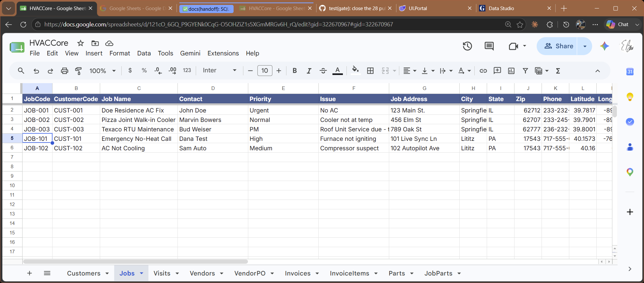Image resolution: width=644 pixels, height=283 pixels.
Task: Open the File menu
Action: point(35,53)
